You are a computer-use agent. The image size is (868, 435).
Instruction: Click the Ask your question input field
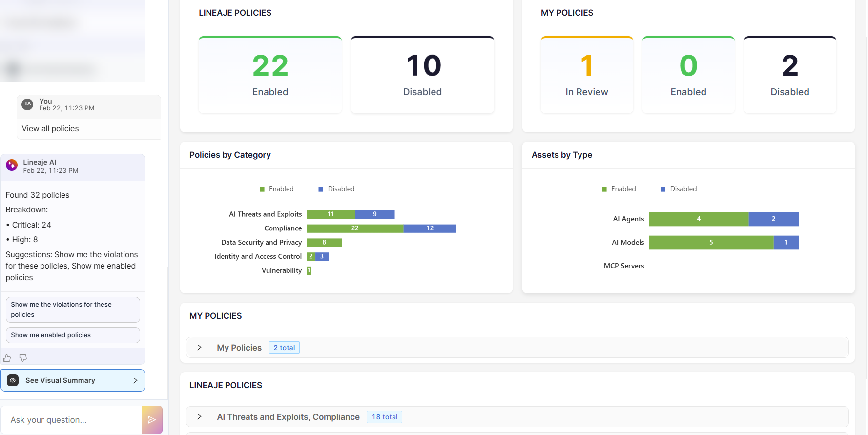coord(73,420)
